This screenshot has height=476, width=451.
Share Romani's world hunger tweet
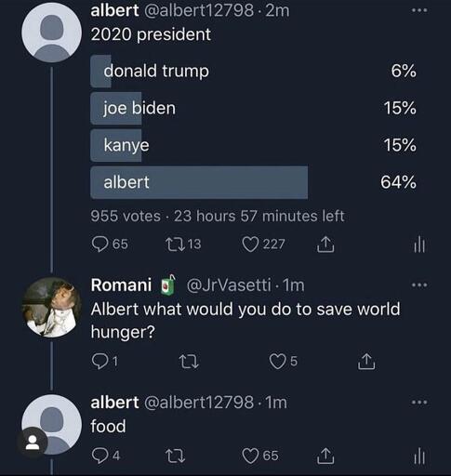click(366, 362)
